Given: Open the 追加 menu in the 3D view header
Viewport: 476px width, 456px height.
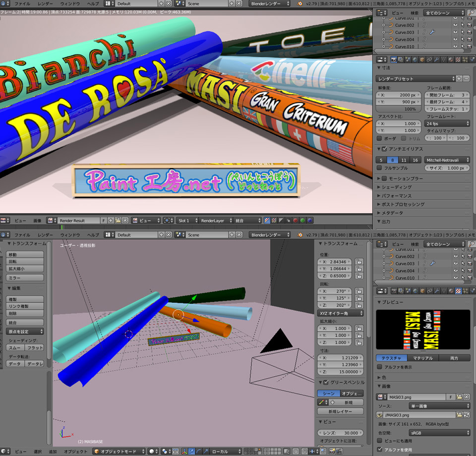Looking at the screenshot, I should (53, 452).
